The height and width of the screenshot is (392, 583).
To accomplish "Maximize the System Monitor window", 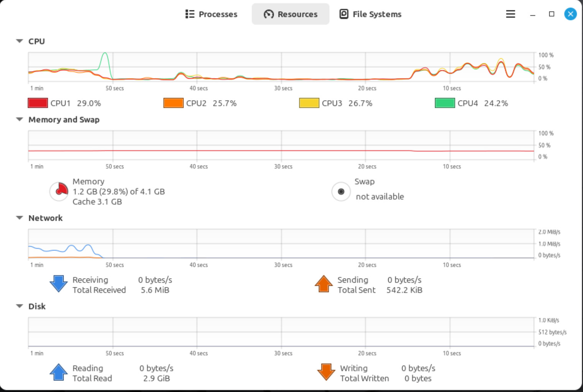I will coord(552,14).
